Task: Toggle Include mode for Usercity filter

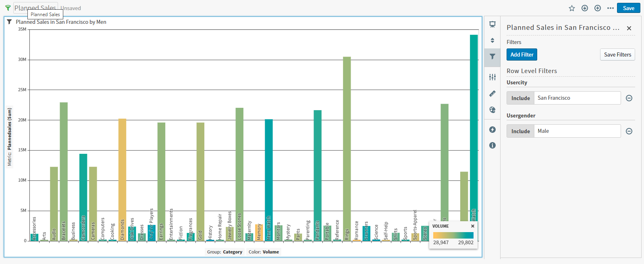Action: (520, 98)
